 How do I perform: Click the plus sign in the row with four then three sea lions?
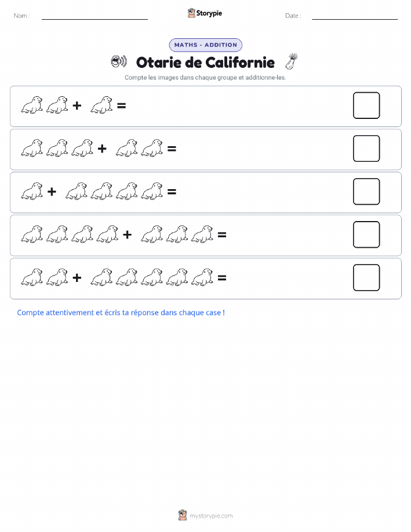point(127,234)
